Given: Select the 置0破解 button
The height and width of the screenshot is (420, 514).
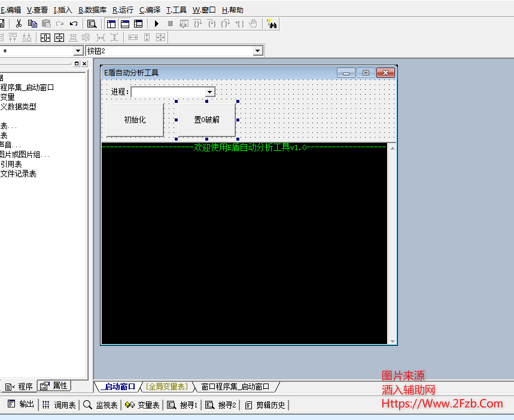Looking at the screenshot, I should point(206,120).
